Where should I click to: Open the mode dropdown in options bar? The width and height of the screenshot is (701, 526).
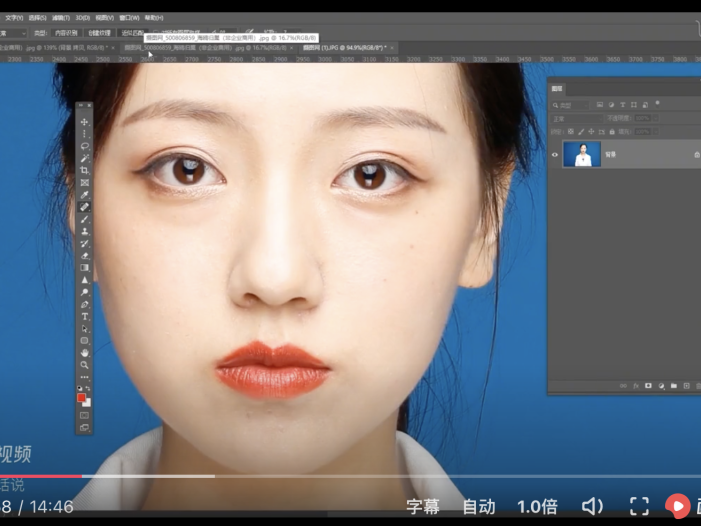tap(13, 33)
